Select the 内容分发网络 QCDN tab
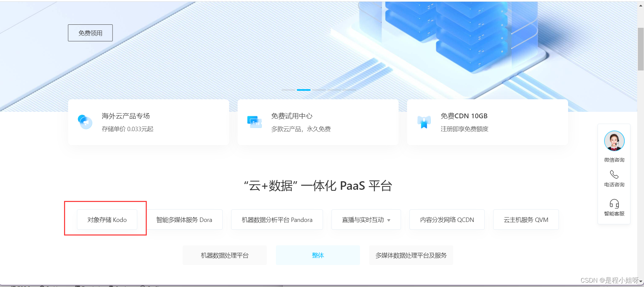644x287 pixels. pyautogui.click(x=447, y=220)
